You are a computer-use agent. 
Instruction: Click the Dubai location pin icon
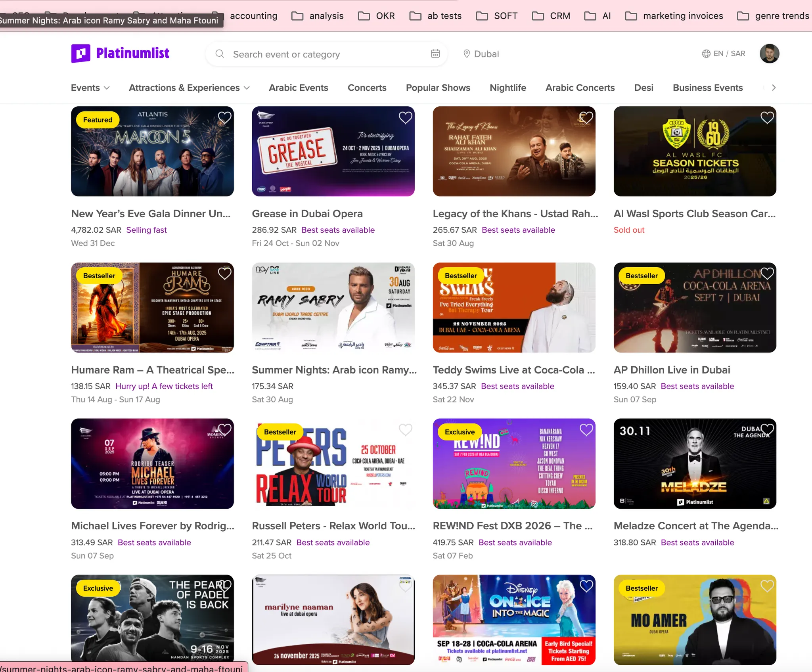click(x=467, y=54)
